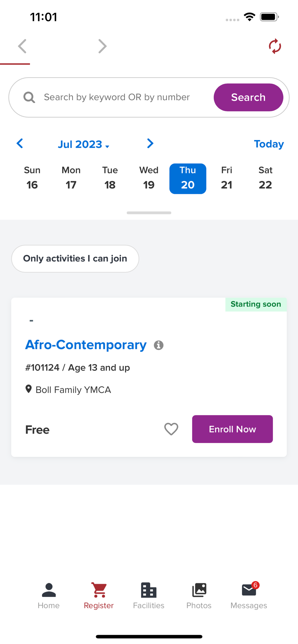Open the Register cart tab
Image resolution: width=298 pixels, height=644 pixels.
tap(99, 595)
